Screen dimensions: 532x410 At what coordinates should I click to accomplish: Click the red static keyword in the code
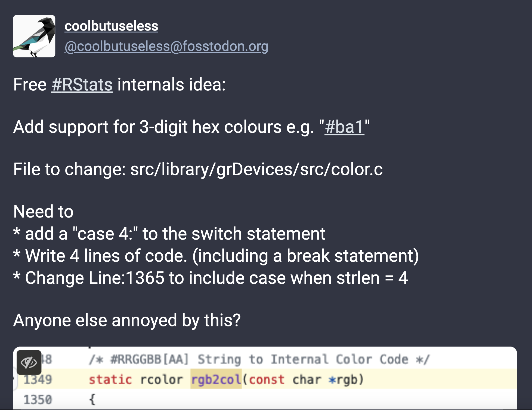[110, 380]
